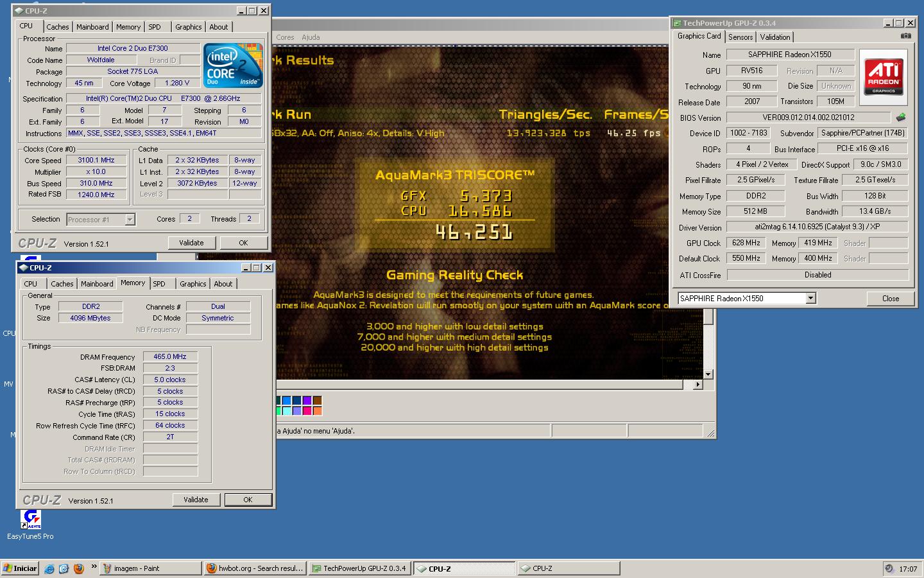The height and width of the screenshot is (578, 924).
Task: Pick the orange color in Paint palette
Action: click(317, 410)
